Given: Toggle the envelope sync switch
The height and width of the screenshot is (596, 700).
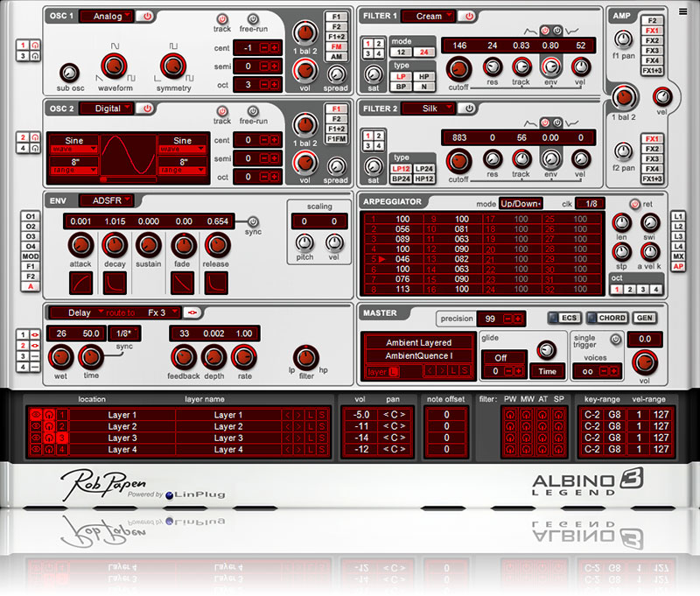Looking at the screenshot, I should click(253, 221).
